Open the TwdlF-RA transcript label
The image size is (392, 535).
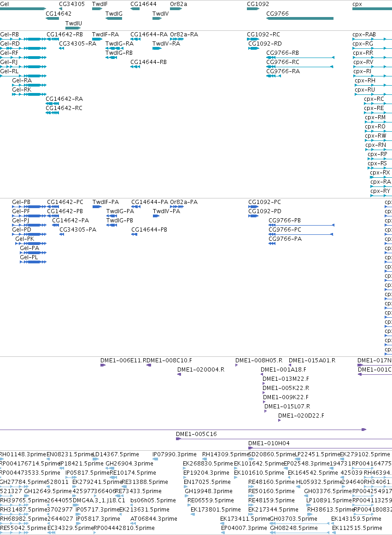[x=105, y=35]
